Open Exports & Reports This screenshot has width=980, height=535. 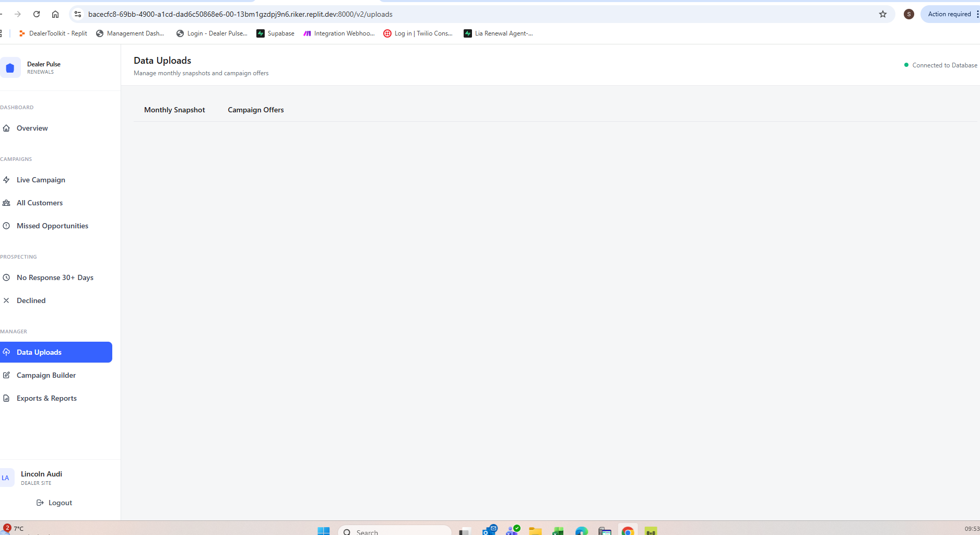pos(56,398)
